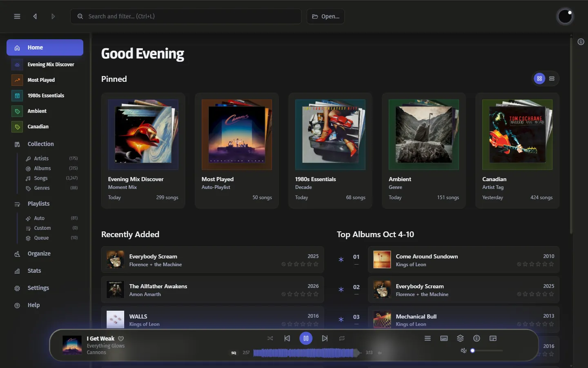Open the Genres list in Collection
Screen dimensions: 588x368
[x=51, y=188]
